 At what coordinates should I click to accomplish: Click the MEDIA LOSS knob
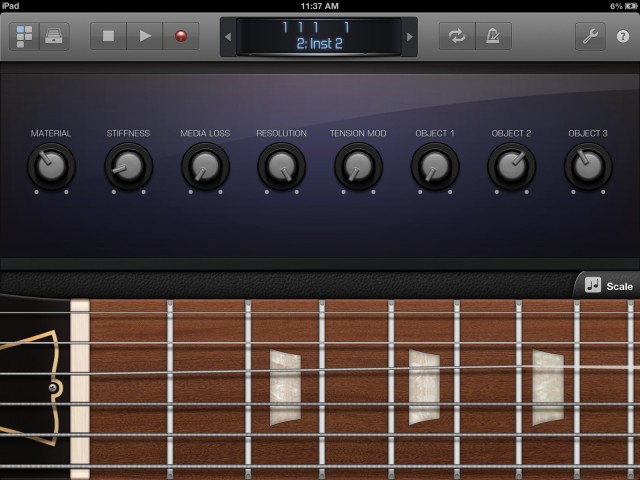(x=205, y=165)
